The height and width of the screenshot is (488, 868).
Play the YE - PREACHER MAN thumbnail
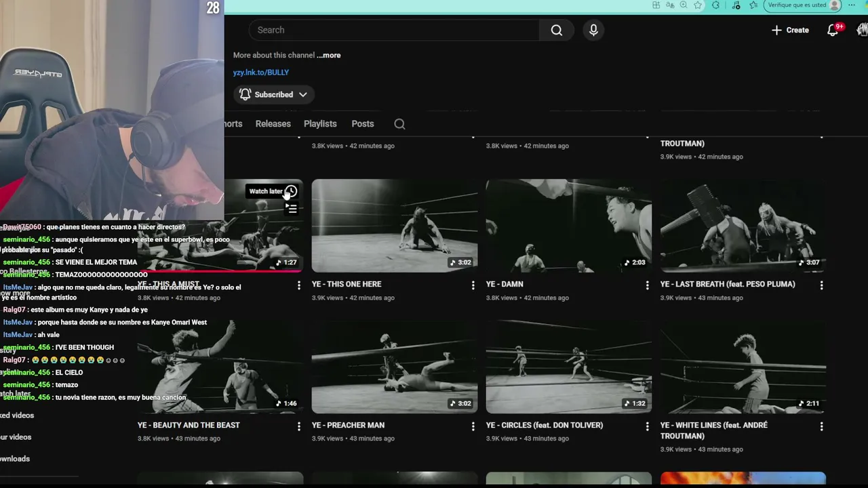click(x=395, y=367)
